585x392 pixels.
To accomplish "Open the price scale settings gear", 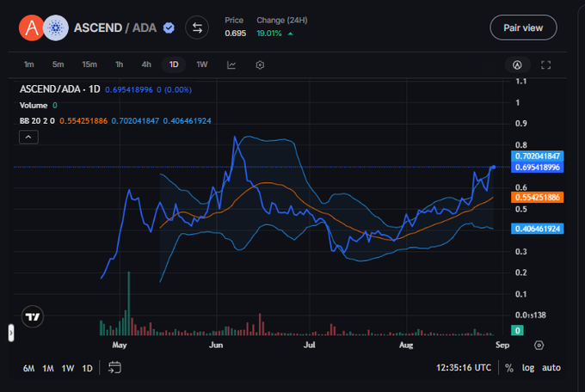I will click(x=539, y=345).
